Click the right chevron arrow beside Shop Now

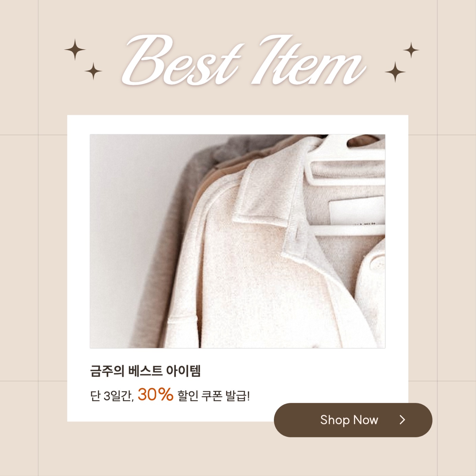(402, 420)
